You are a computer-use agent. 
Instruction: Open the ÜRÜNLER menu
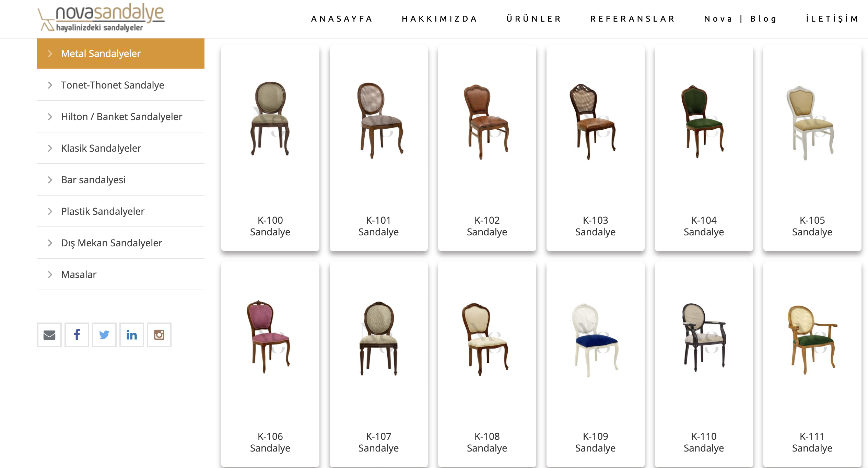tap(534, 19)
